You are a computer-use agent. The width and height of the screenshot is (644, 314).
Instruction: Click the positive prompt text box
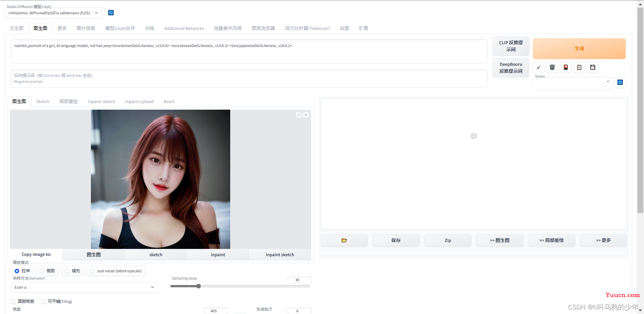point(249,52)
